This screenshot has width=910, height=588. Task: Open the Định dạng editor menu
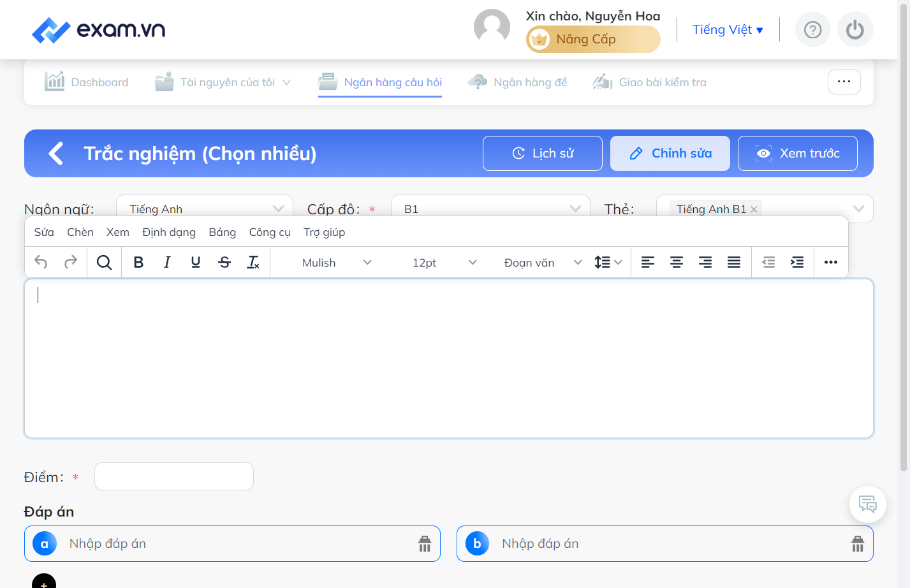169,232
